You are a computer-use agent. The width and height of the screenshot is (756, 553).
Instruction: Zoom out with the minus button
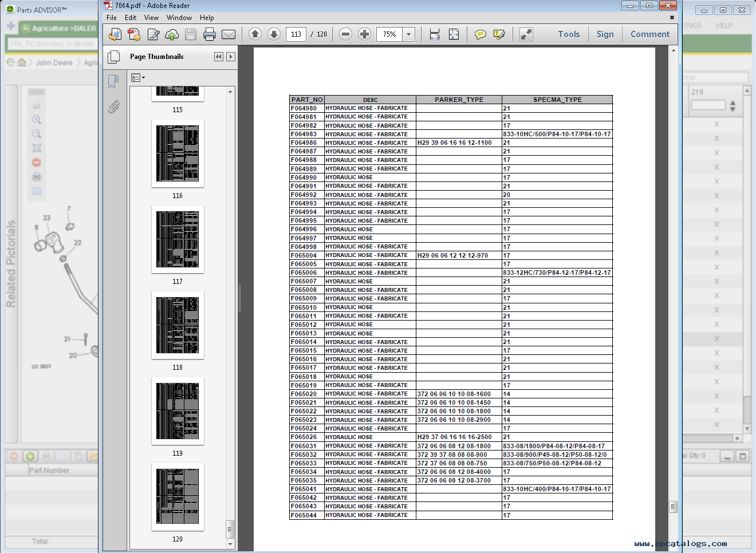(345, 34)
